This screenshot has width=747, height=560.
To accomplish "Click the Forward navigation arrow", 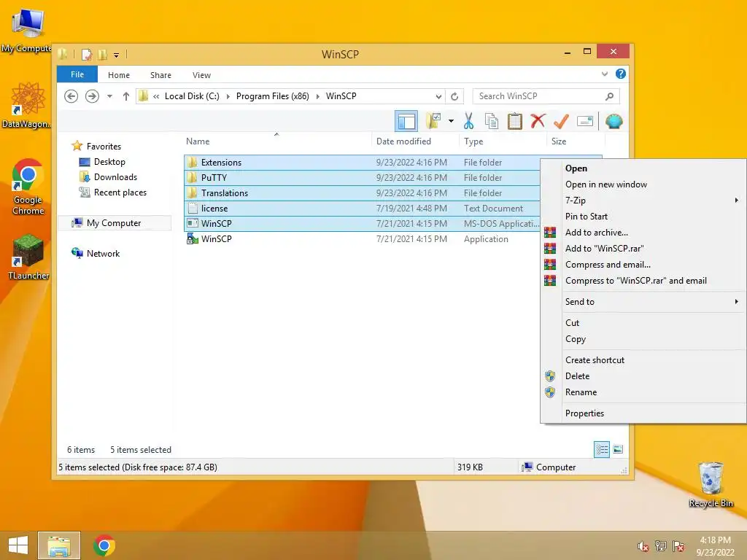I will (x=92, y=96).
